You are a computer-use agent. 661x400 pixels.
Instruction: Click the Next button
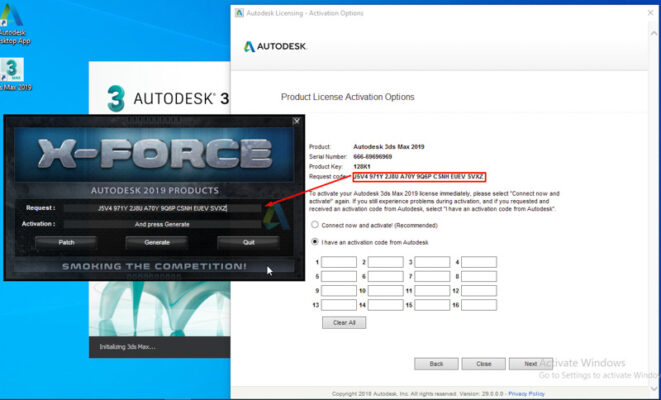[531, 364]
